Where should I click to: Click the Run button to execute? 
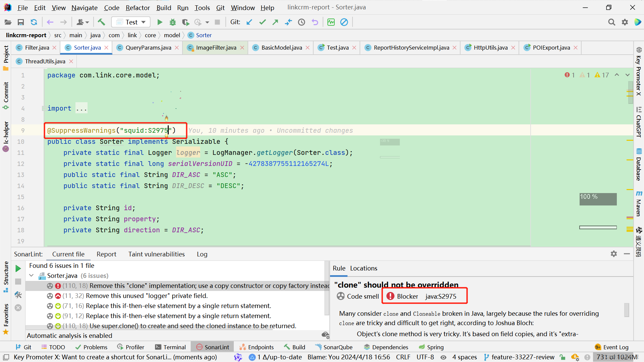[x=160, y=22]
